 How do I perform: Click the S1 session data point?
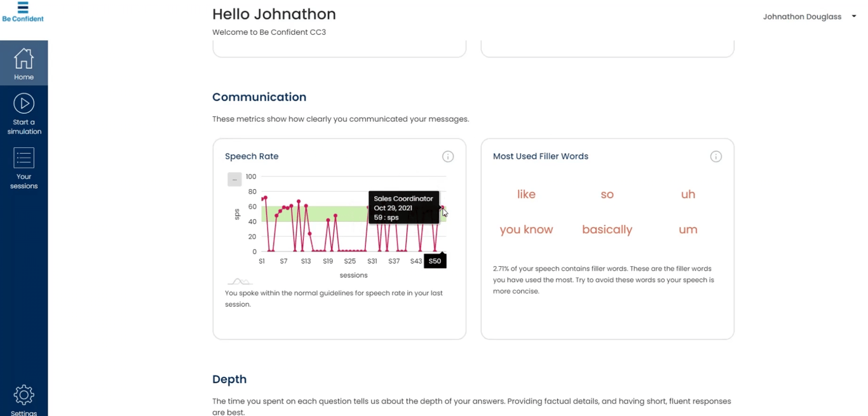[262, 199]
